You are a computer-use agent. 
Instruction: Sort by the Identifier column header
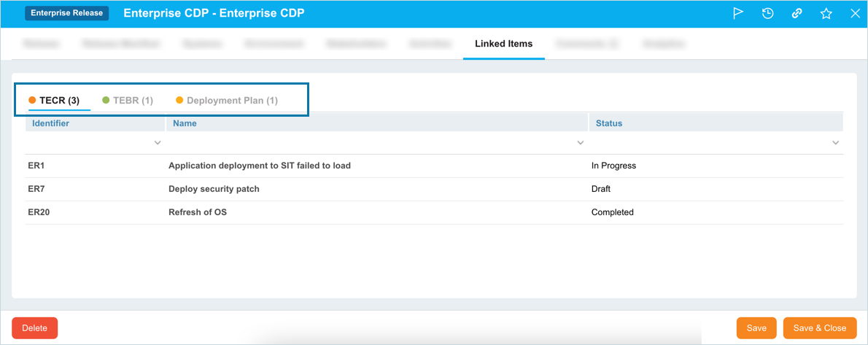pyautogui.click(x=51, y=123)
